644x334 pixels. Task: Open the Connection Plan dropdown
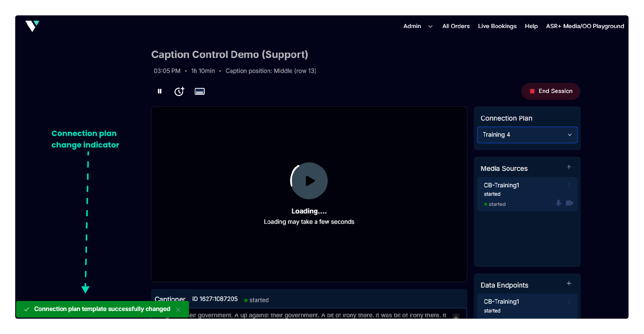click(x=527, y=135)
